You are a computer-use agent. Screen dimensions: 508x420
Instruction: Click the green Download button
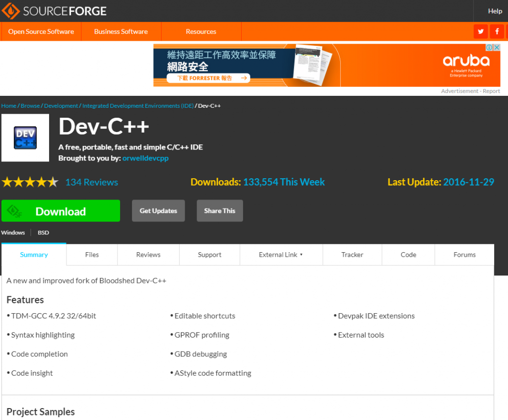pyautogui.click(x=61, y=211)
